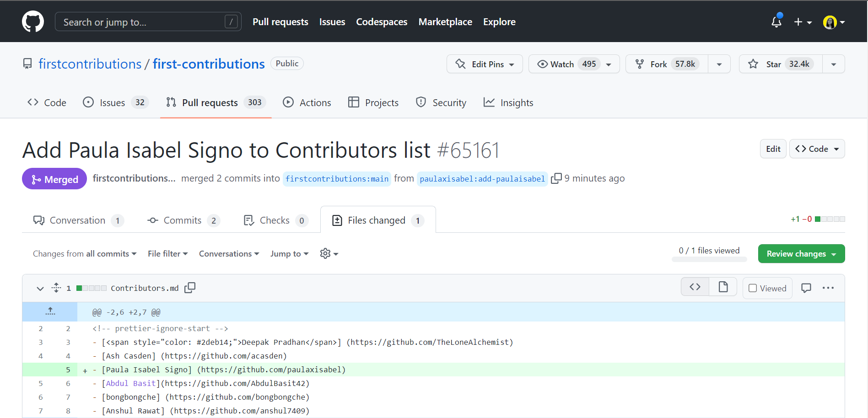Viewport: 868px width, 418px height.
Task: Switch to the repository Issues tab
Action: pyautogui.click(x=116, y=102)
